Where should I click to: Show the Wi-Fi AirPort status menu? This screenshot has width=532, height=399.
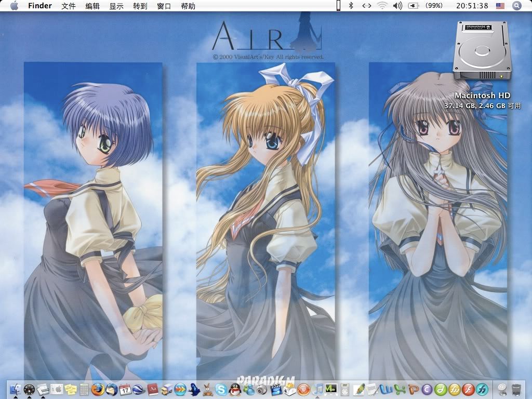[382, 6]
